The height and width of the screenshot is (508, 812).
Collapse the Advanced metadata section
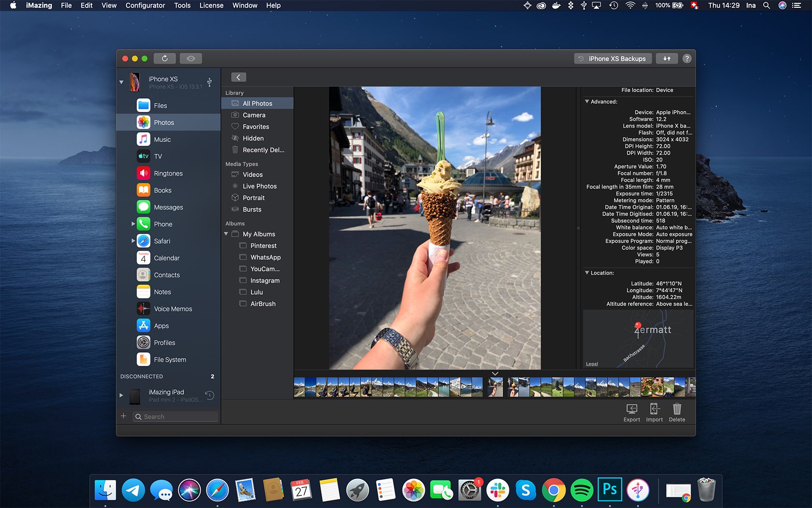click(x=587, y=102)
